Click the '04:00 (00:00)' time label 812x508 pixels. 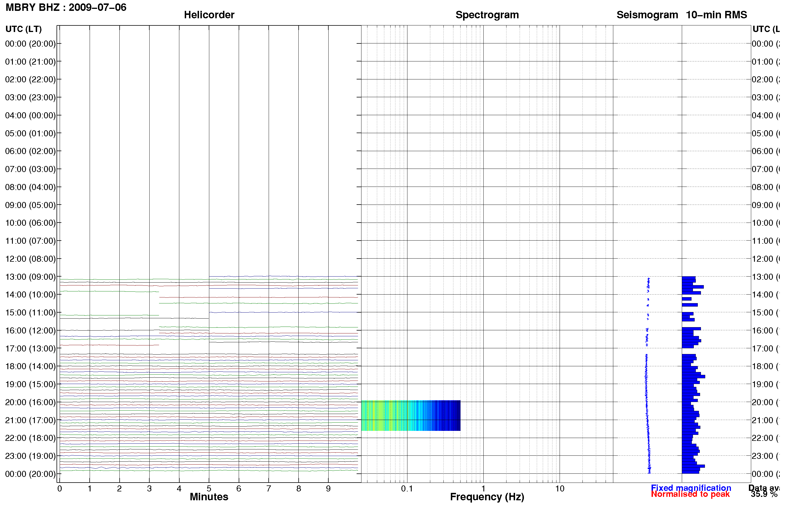click(x=30, y=116)
